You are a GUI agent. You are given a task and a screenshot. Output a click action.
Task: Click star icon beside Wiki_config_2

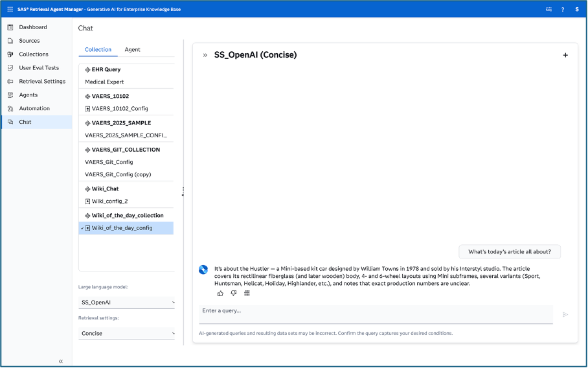tap(87, 201)
